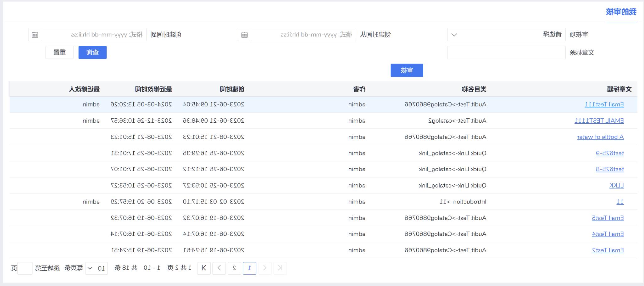Click modified time 2023-06-25 17:01:07

click(141, 169)
